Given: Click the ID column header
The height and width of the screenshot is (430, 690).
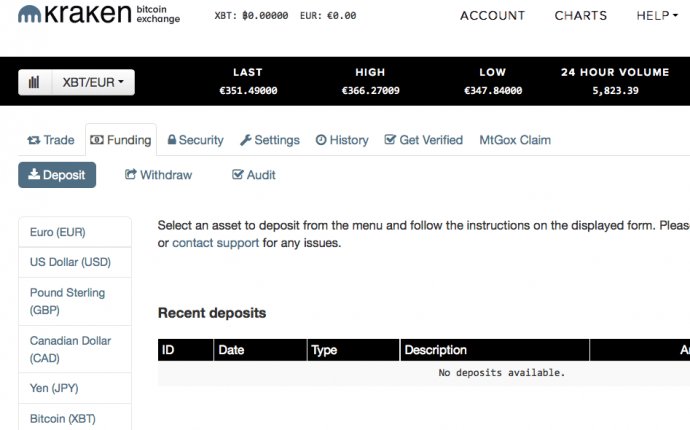Looking at the screenshot, I should coord(186,350).
